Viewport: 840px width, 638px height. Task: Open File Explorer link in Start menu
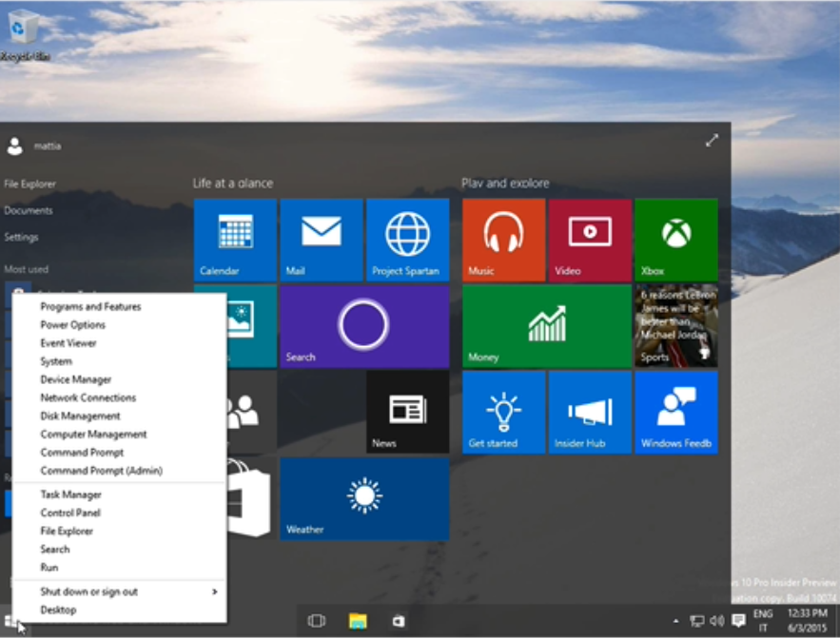pyautogui.click(x=30, y=184)
